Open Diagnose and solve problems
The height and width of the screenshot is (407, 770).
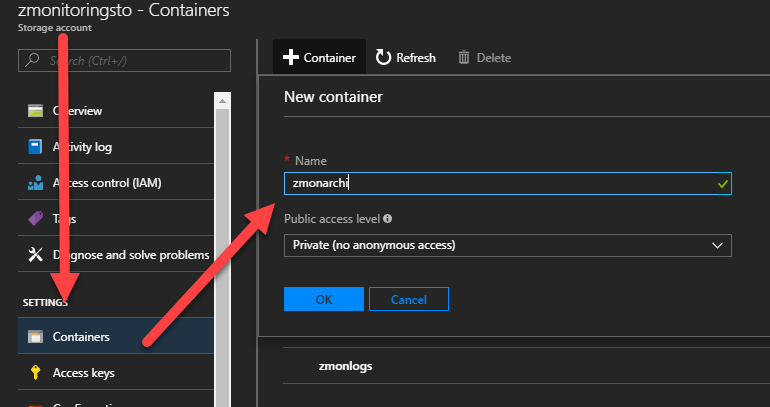pyautogui.click(x=116, y=255)
